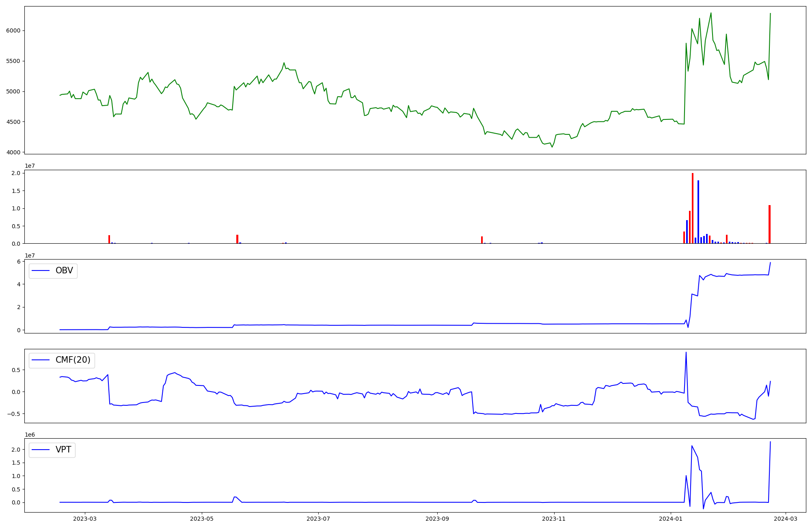Viewport: 812px width, 528px height.
Task: Click the 1e7 exponent above volume chart
Action: click(30, 166)
